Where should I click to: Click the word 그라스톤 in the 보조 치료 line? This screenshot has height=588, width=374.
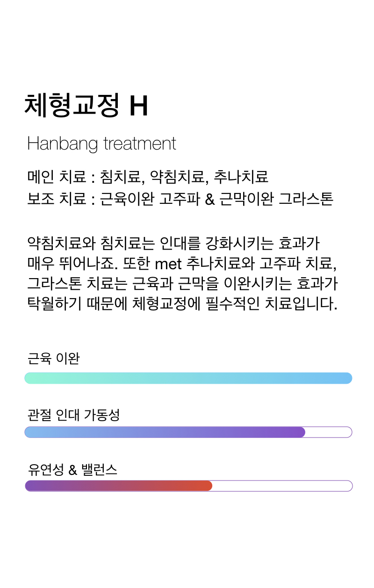[x=306, y=199]
